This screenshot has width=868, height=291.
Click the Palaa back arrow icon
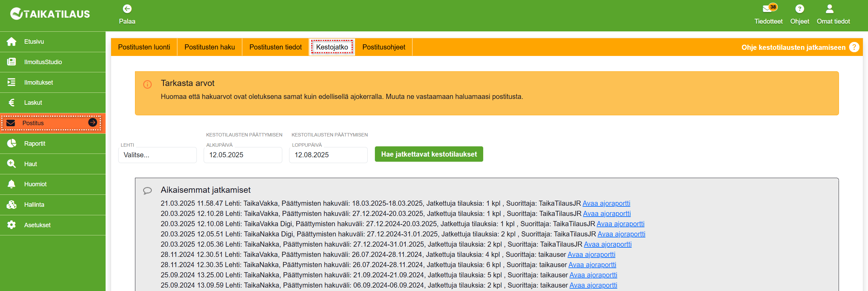[x=127, y=9]
